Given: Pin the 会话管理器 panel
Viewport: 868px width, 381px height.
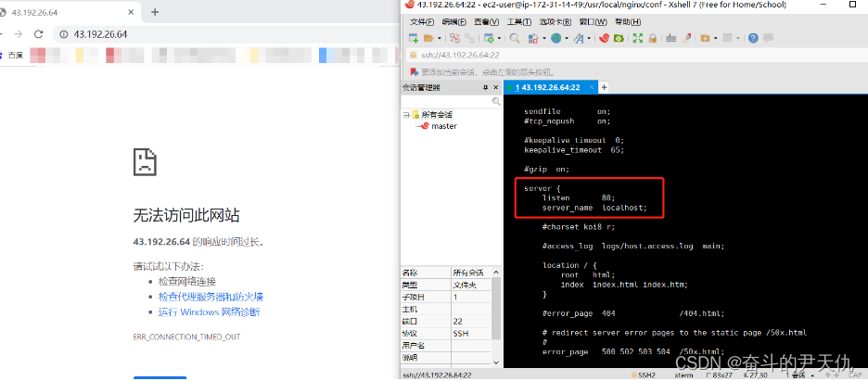Looking at the screenshot, I should click(x=486, y=87).
